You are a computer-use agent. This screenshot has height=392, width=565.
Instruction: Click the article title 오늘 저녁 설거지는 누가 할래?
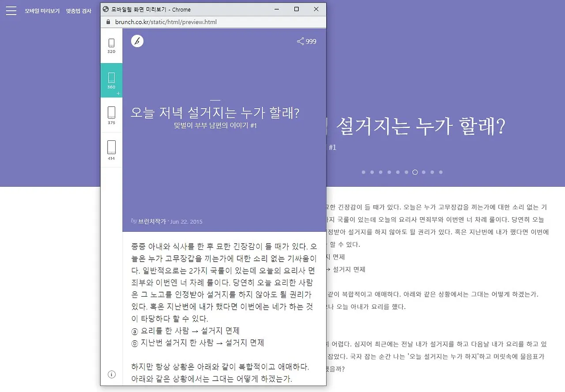coord(215,113)
